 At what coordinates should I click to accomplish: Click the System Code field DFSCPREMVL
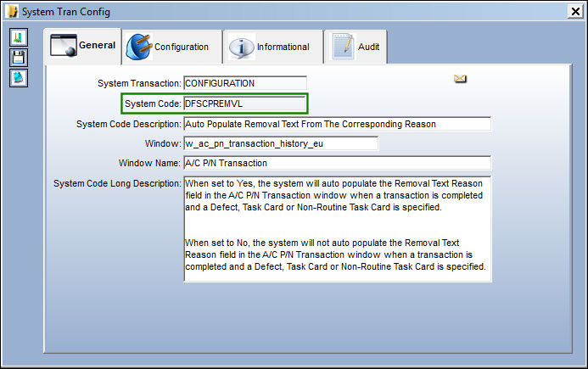point(245,103)
